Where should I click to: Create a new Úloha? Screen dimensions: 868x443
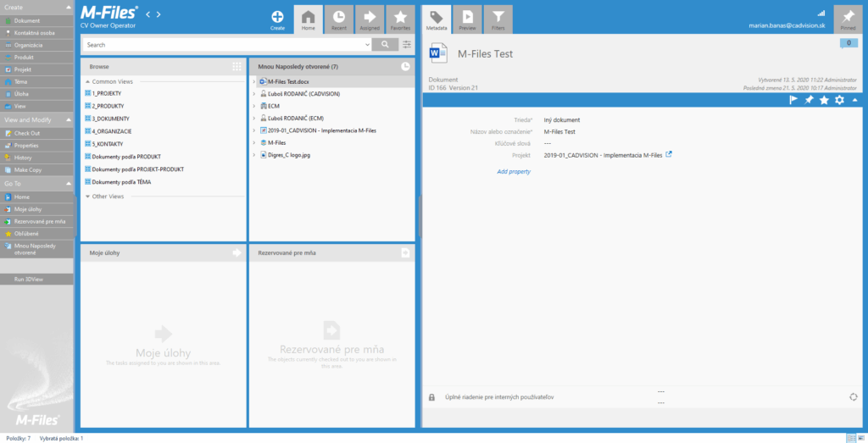(36, 94)
